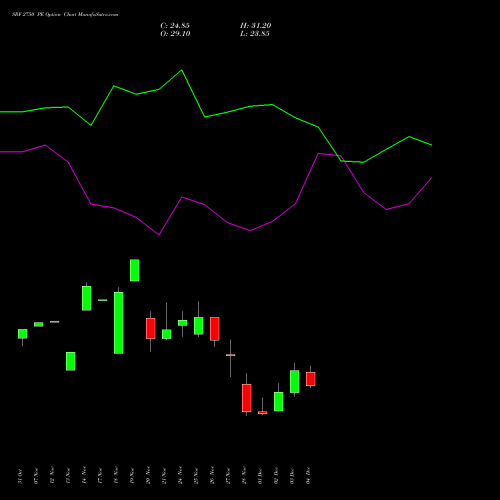Select the 28 Nov date label
Screen dimensions: 500x500
(244, 475)
